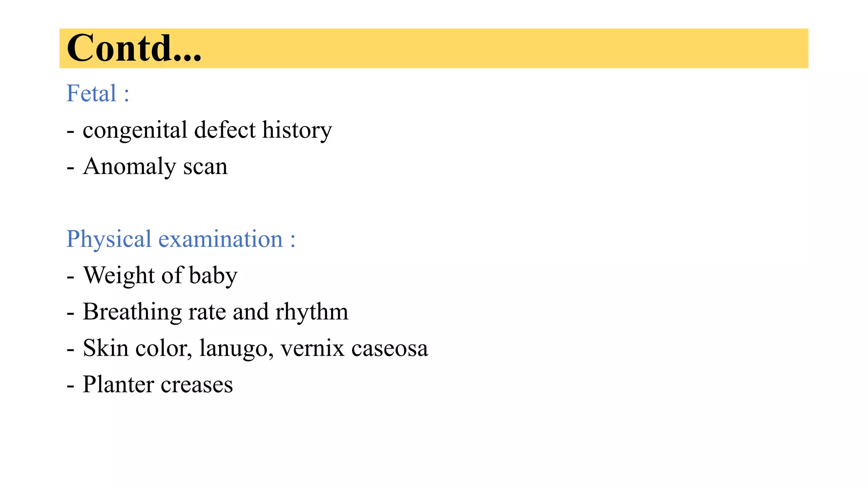This screenshot has height=488, width=868.
Task: Click the word 'baby'
Action: coord(213,276)
